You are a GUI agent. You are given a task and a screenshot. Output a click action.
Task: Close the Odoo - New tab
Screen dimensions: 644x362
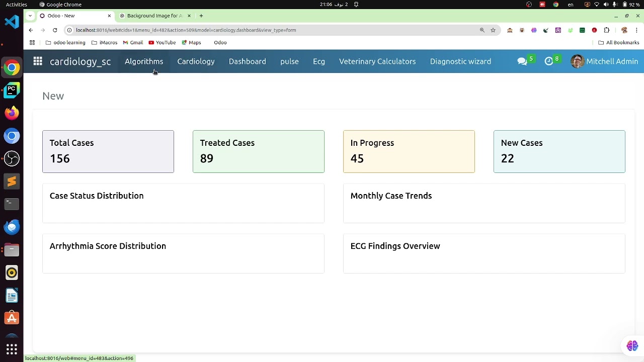109,16
